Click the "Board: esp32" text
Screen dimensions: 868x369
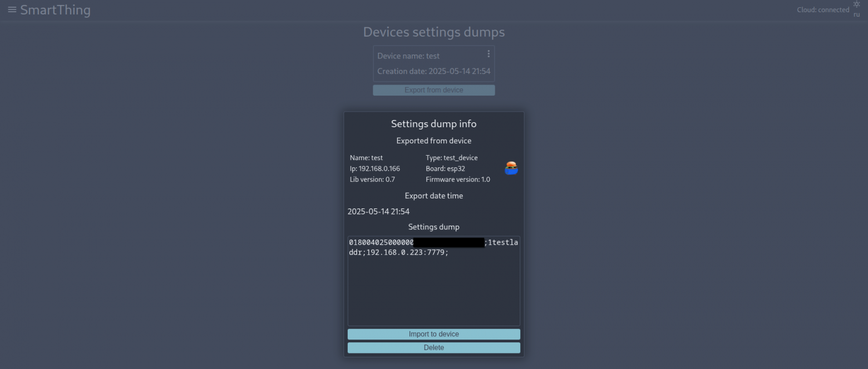pyautogui.click(x=445, y=168)
